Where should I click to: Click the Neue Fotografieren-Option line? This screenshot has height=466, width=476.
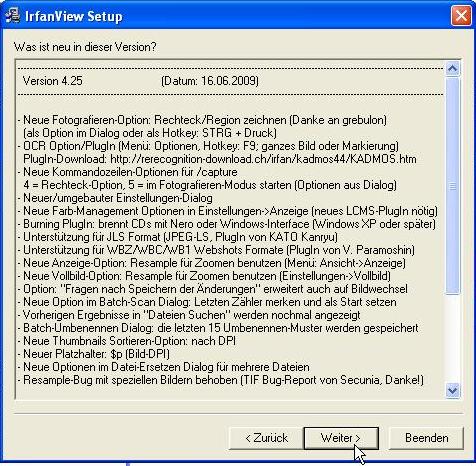click(202, 120)
